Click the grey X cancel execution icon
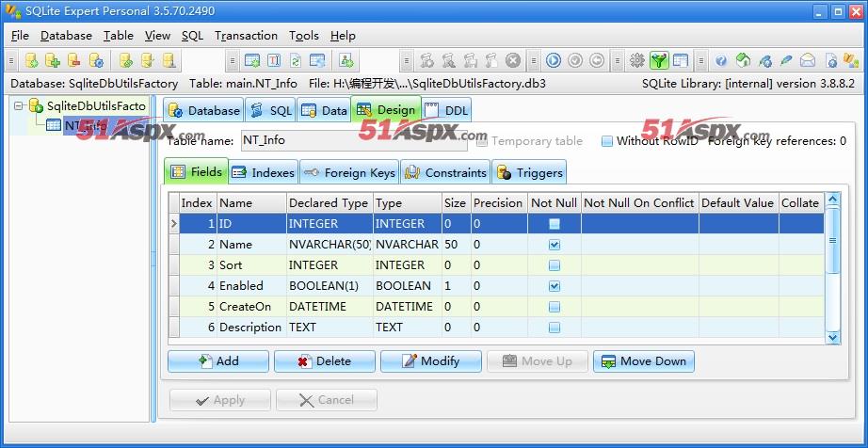Image resolution: width=868 pixels, height=448 pixels. click(x=513, y=60)
